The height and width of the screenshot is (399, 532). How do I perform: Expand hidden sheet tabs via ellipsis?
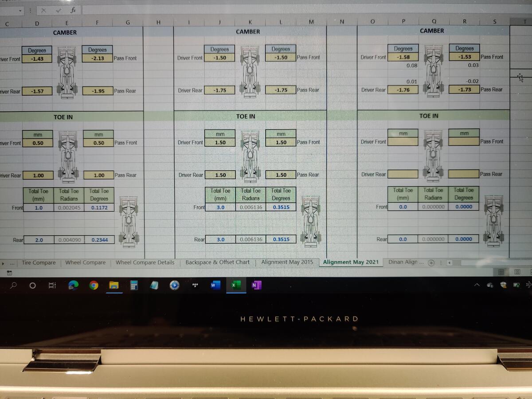point(12,263)
